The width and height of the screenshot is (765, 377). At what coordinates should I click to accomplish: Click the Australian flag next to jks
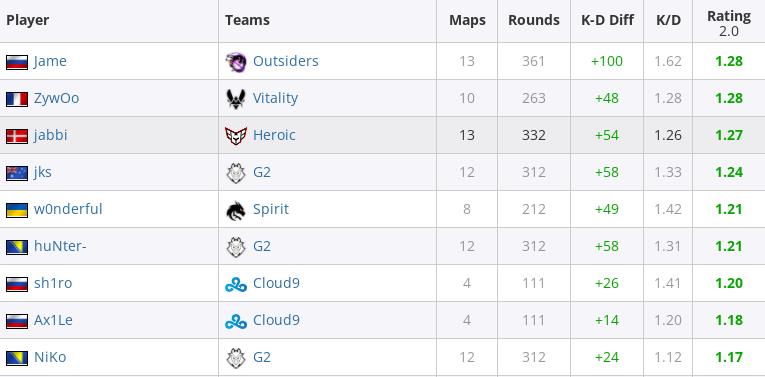pos(17,173)
